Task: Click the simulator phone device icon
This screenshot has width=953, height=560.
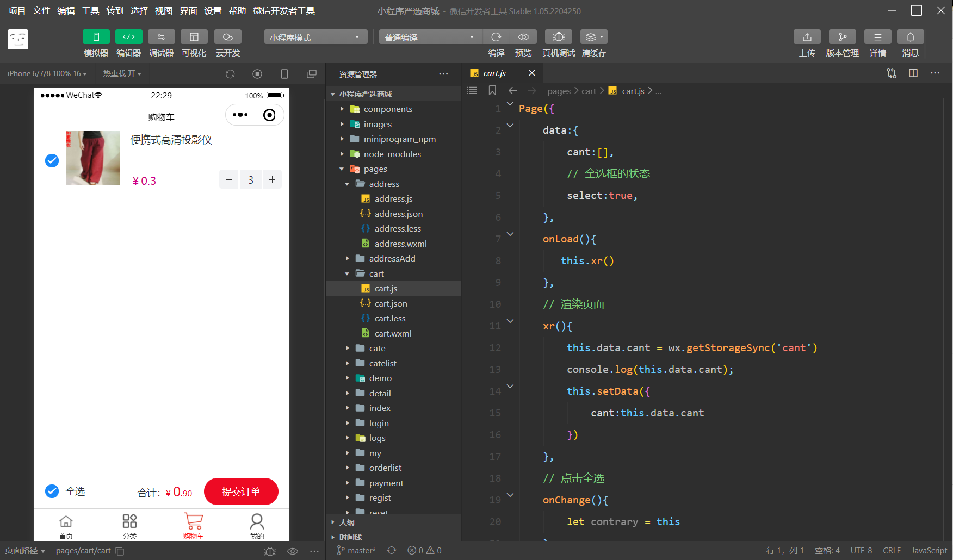Action: point(284,74)
